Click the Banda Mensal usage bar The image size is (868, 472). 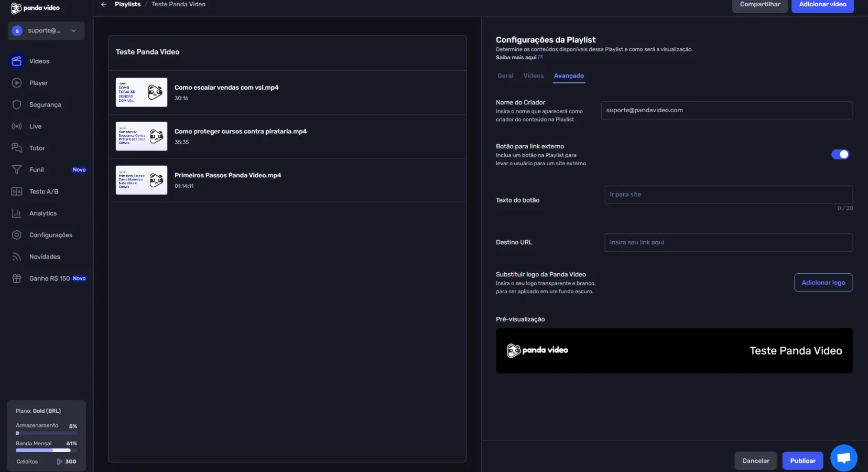point(46,450)
